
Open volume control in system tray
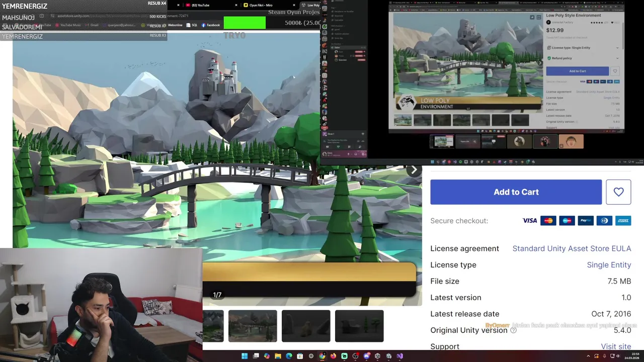click(x=618, y=356)
